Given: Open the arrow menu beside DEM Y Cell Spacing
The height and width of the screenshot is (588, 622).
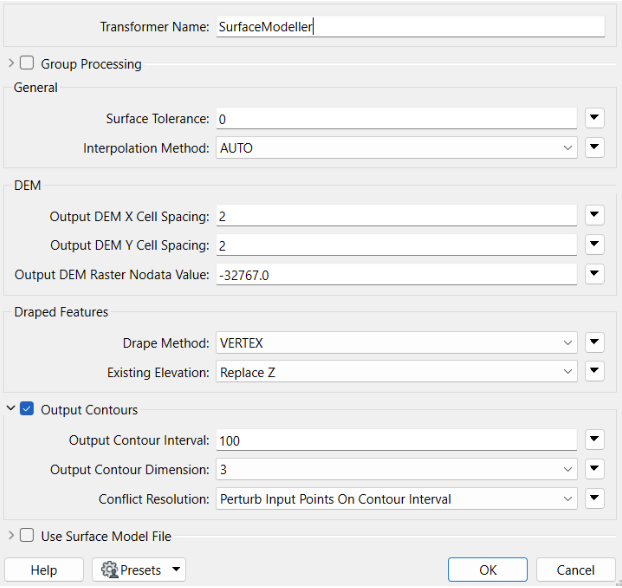Looking at the screenshot, I should 594,244.
